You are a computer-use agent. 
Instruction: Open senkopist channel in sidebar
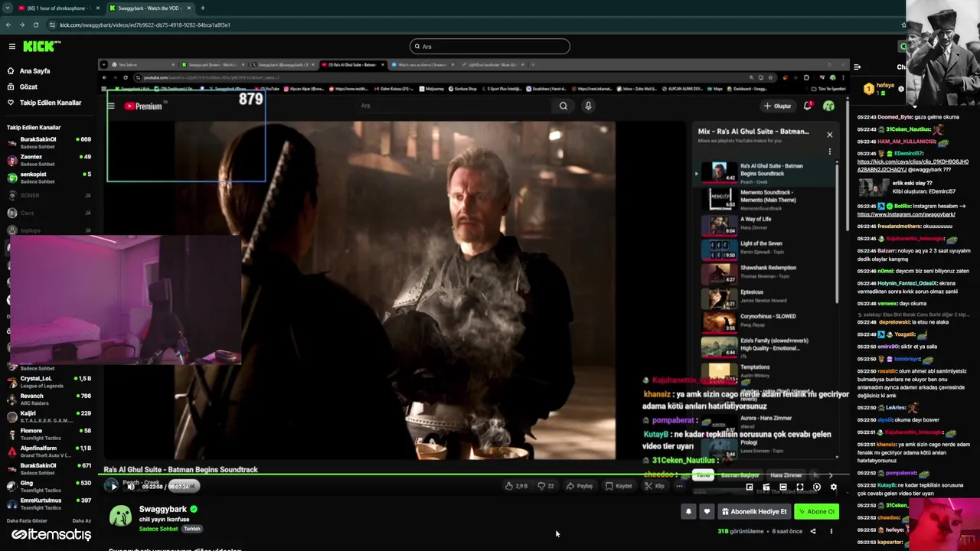pos(50,178)
